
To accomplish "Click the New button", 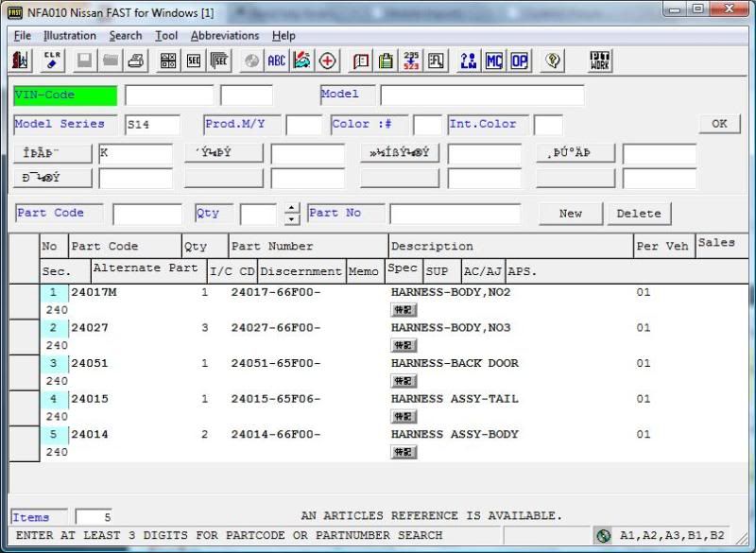I will (x=571, y=213).
